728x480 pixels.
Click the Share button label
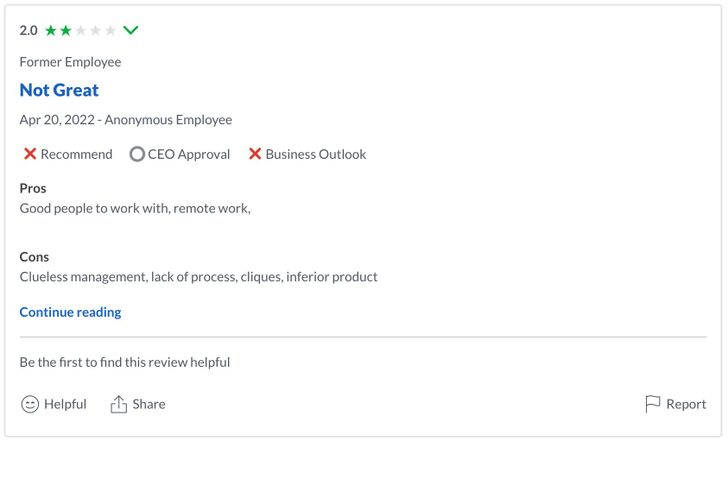click(x=149, y=404)
